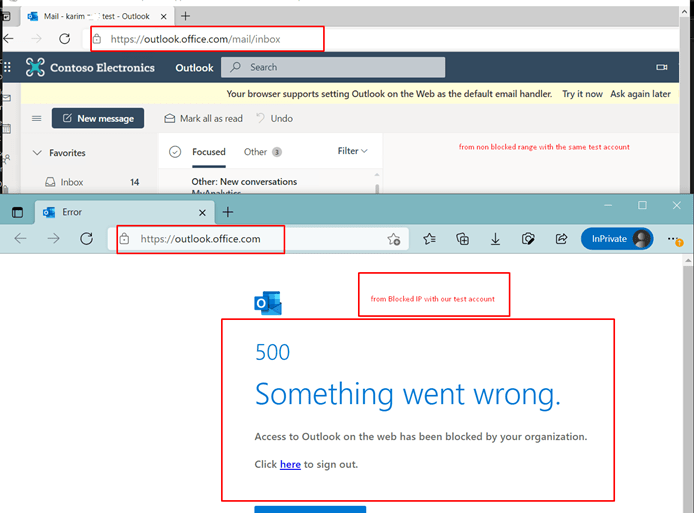Open the Filter dropdown
694x513 pixels.
[352, 151]
